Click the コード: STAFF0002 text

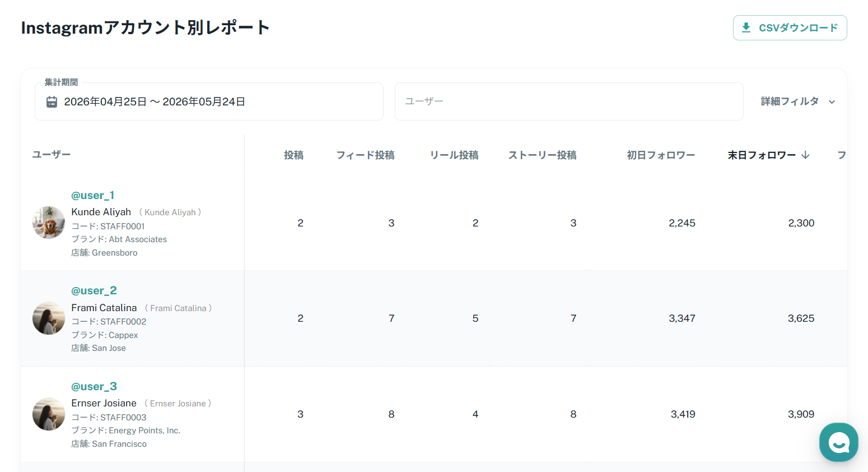pyautogui.click(x=109, y=322)
